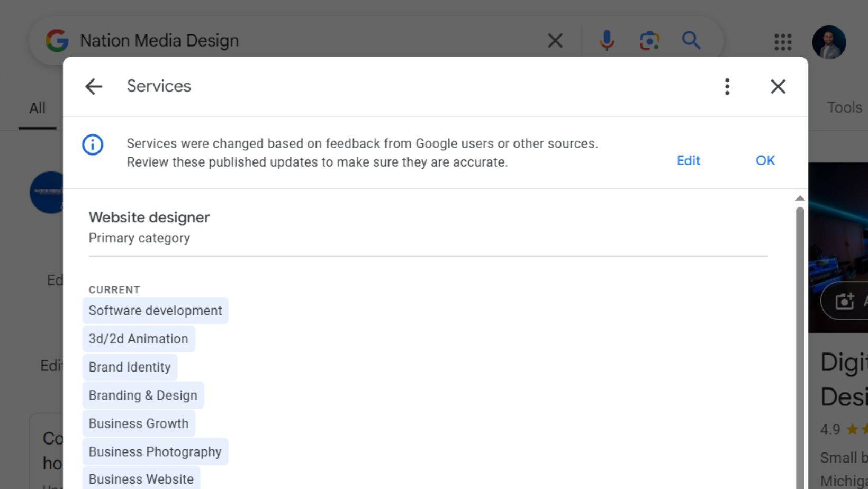868x489 pixels.
Task: Clear the search query with the X icon
Action: 555,40
